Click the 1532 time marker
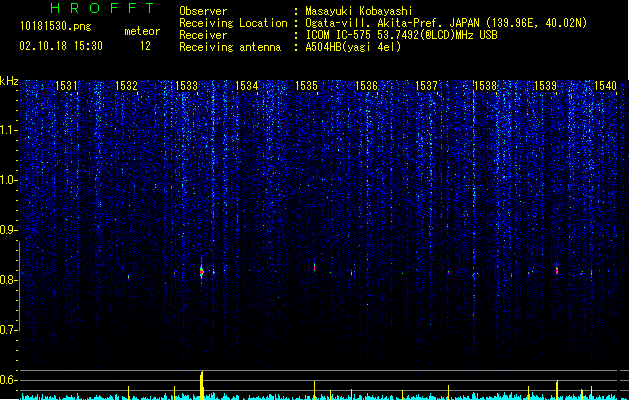This screenshot has width=629, height=400. click(x=126, y=85)
